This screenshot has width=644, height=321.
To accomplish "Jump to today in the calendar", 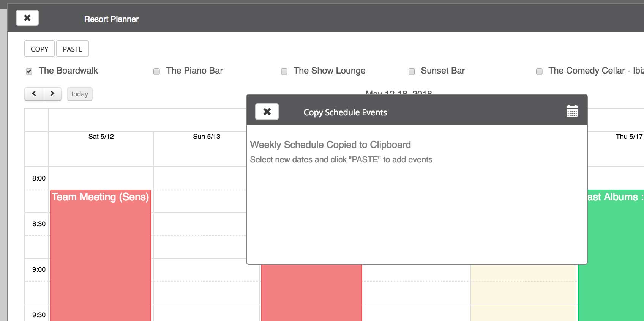I will (x=79, y=94).
